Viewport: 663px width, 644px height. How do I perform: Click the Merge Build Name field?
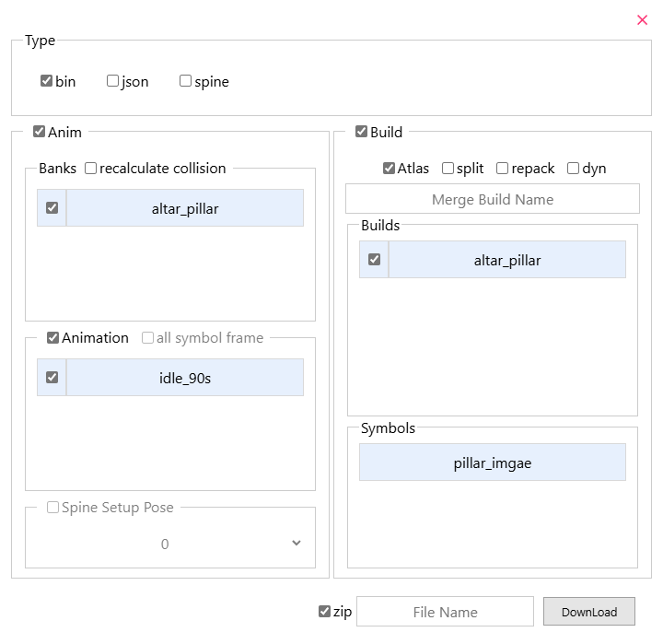tap(492, 199)
